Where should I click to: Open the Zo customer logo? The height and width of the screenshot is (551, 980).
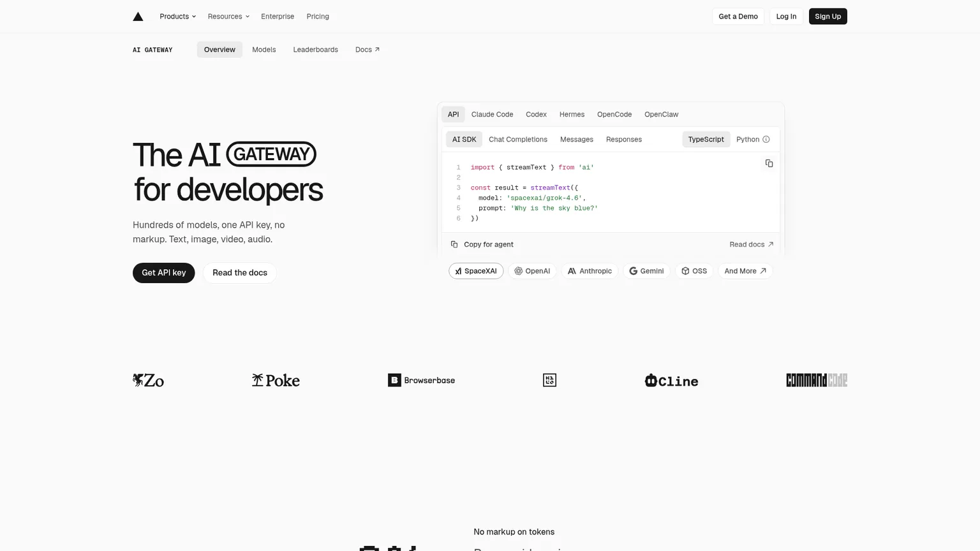(x=148, y=380)
